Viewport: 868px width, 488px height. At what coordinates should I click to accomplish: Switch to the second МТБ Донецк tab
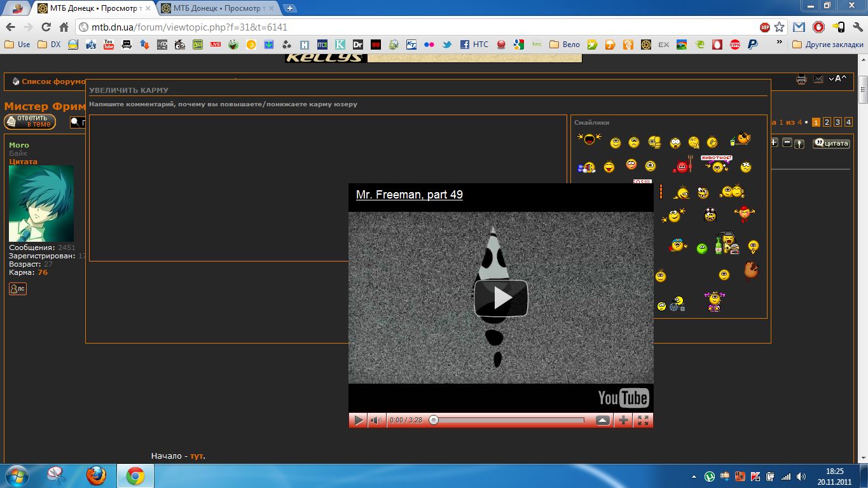point(216,8)
